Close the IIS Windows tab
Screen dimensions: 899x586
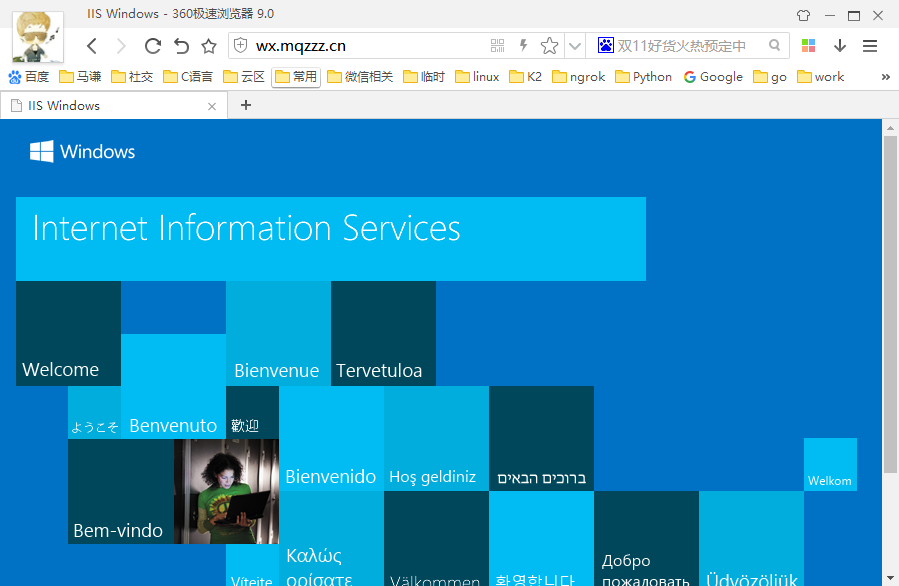coord(212,106)
